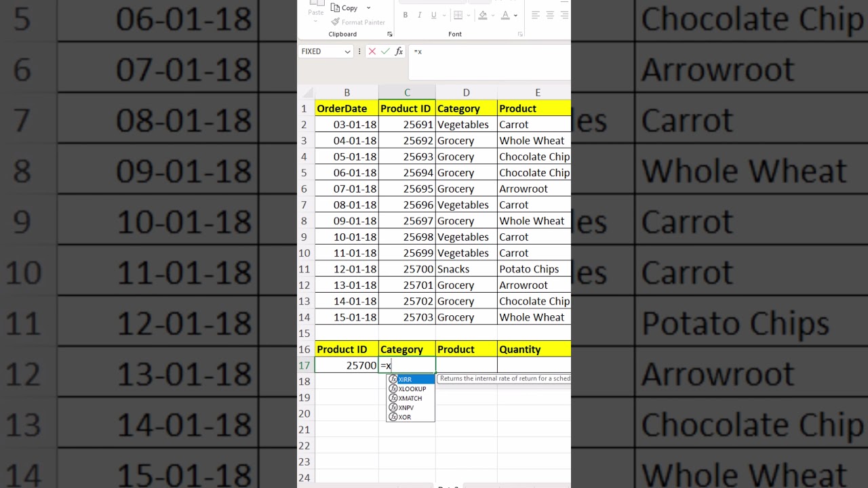
Task: Select the empty Product cell in row 17
Action: 466,365
